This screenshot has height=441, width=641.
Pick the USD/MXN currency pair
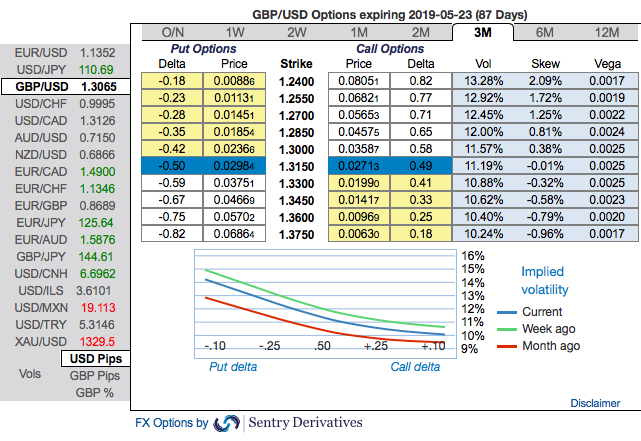tap(65, 308)
